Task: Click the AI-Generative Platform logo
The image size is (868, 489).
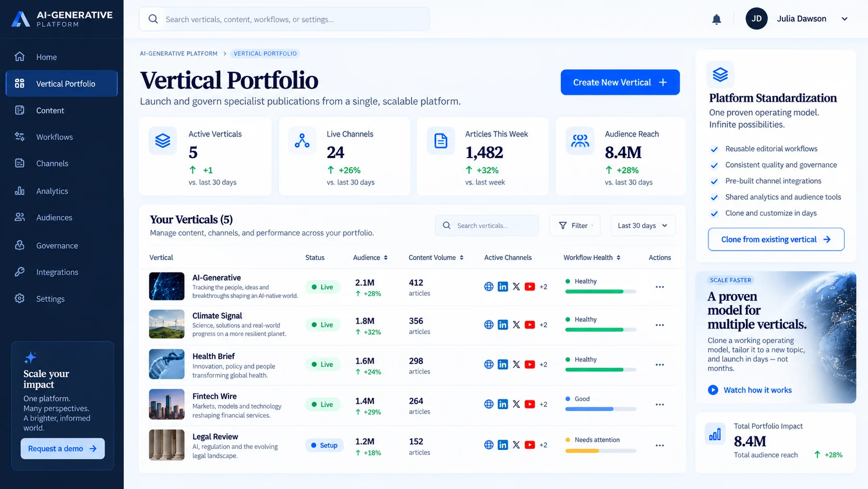Action: pyautogui.click(x=62, y=19)
